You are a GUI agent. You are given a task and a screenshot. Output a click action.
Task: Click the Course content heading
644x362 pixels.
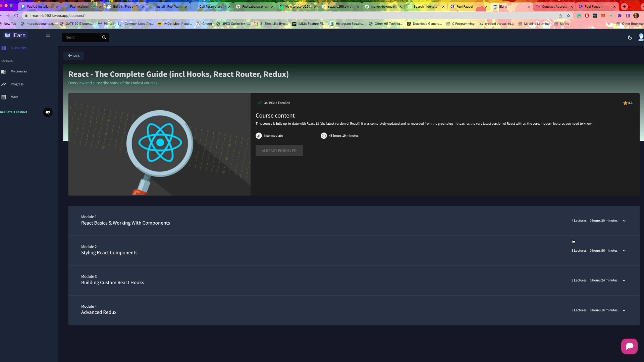[x=275, y=116]
